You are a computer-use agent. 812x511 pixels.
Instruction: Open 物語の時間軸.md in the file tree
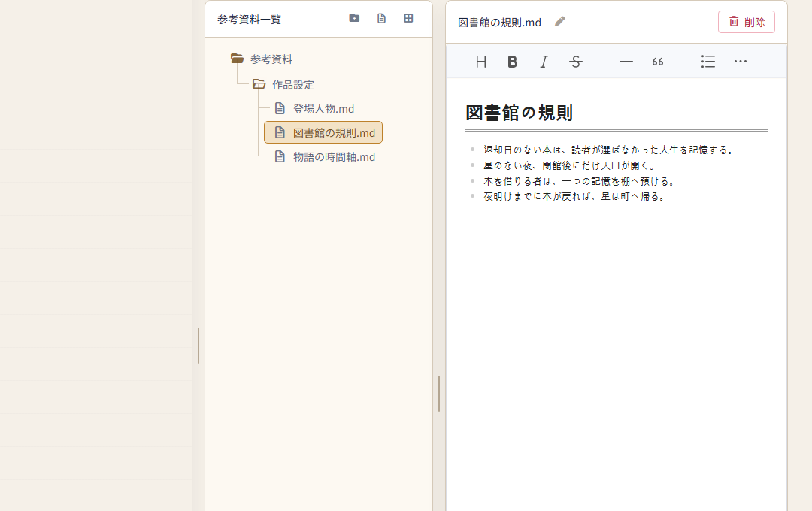tap(325, 157)
